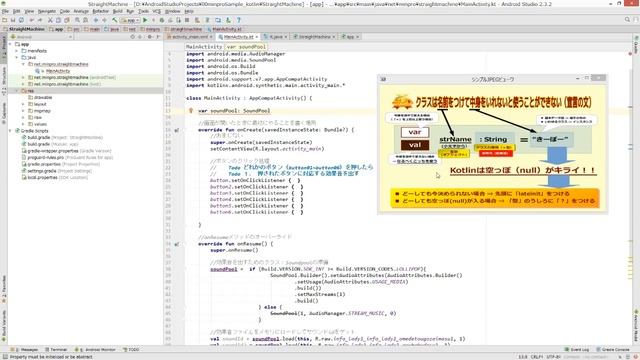640x360 pixels.
Task: Select proguard-rules.pro in project tree
Action: (46, 158)
